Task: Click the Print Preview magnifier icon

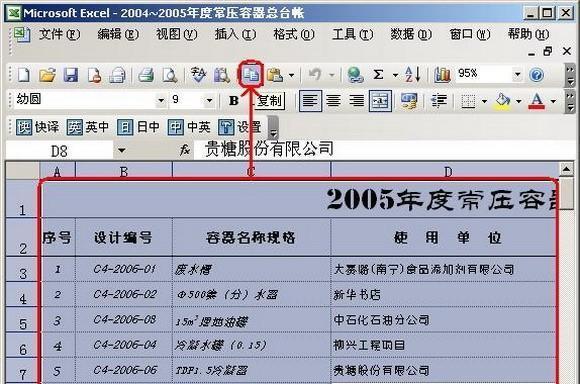Action: coord(170,75)
